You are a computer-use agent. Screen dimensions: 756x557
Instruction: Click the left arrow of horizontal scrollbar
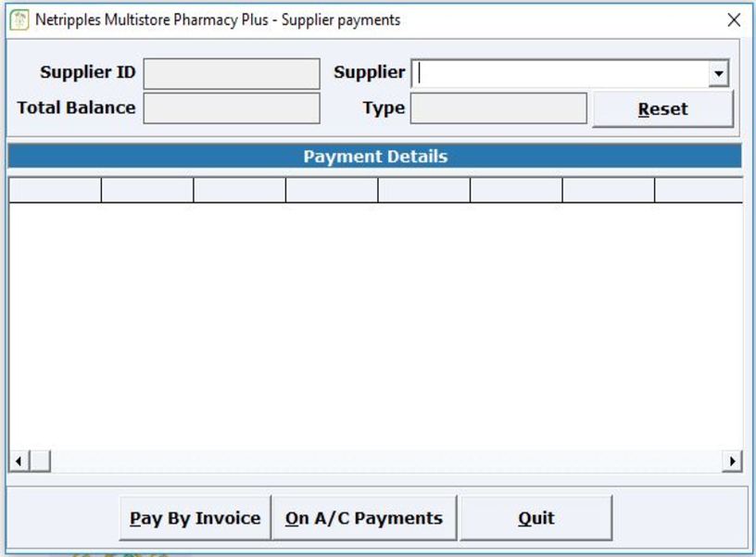[19, 462]
